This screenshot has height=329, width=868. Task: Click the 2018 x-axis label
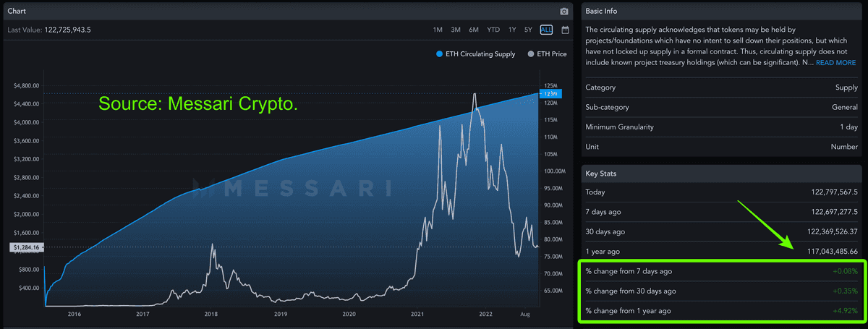click(x=212, y=315)
